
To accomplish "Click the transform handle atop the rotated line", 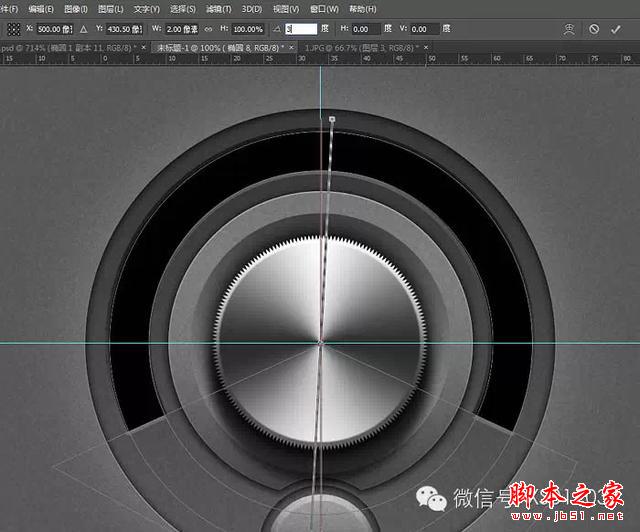I will pyautogui.click(x=332, y=119).
